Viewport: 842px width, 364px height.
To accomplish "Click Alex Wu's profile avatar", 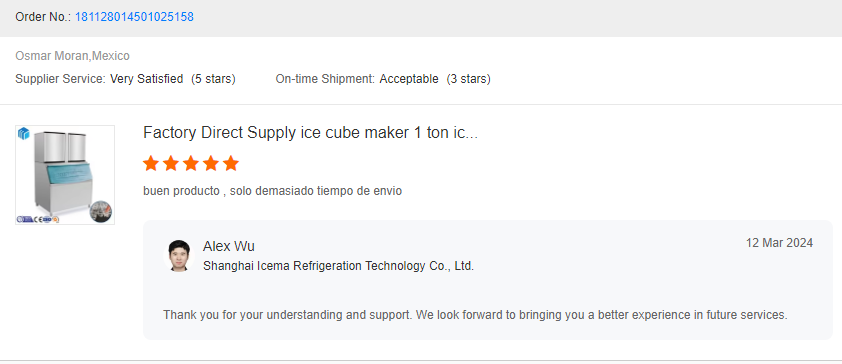I will point(179,256).
